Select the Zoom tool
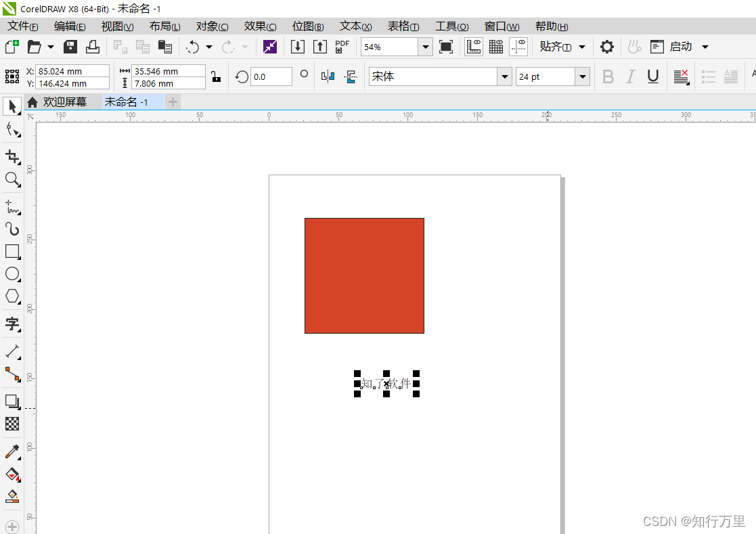Screen dimensions: 756x534 pos(12,179)
